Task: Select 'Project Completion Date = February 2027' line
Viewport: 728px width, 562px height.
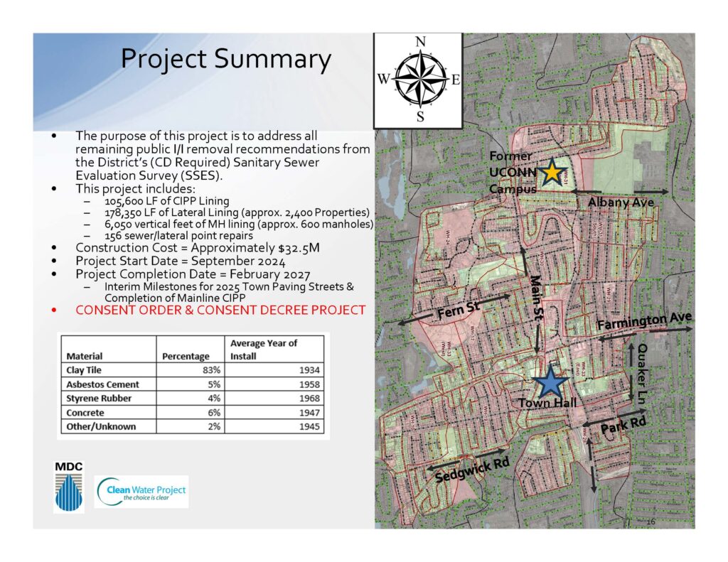Action: [x=193, y=274]
